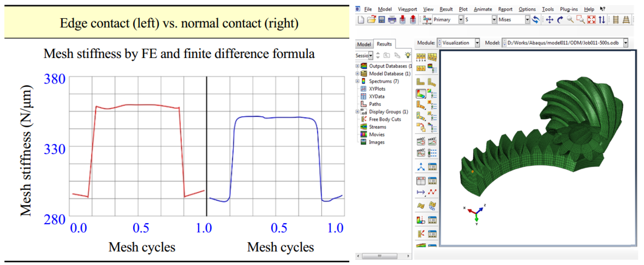The width and height of the screenshot is (644, 265).
Task: Expand the Output Databases tree node
Action: 357,66
